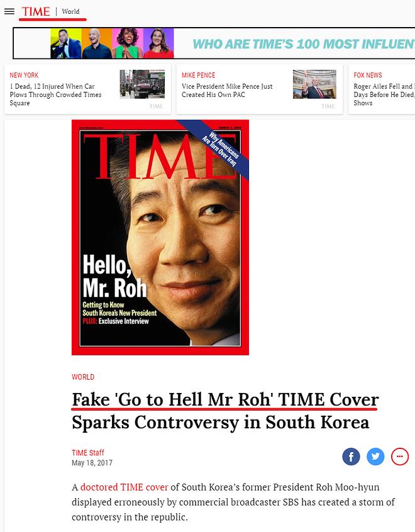415x532 pixels.
Task: Read the Roger Ailes story headline
Action: [384, 95]
